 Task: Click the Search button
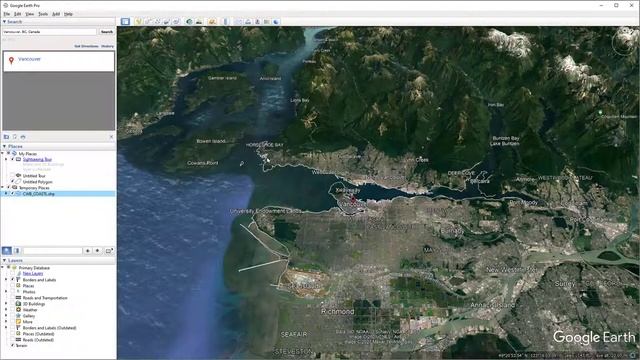click(x=107, y=31)
